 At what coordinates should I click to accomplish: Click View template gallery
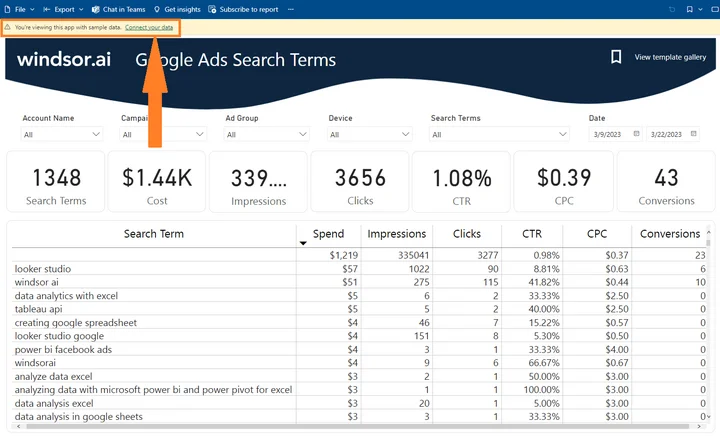pyautogui.click(x=670, y=57)
